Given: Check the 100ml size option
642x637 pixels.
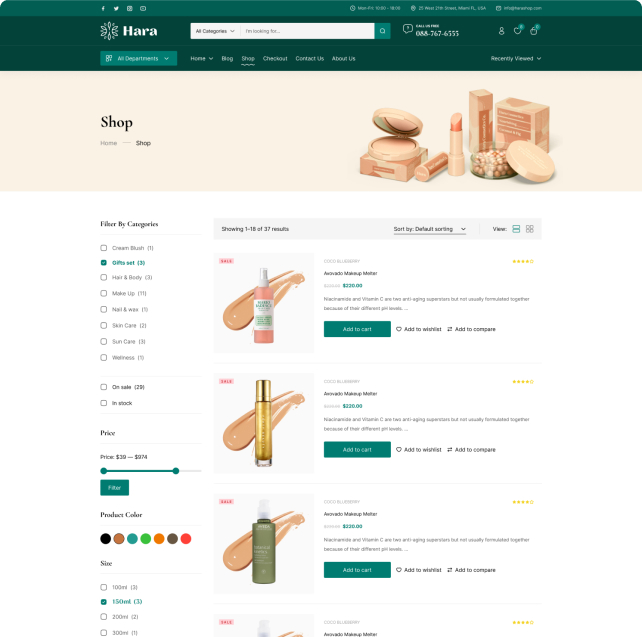Looking at the screenshot, I should click(x=104, y=587).
